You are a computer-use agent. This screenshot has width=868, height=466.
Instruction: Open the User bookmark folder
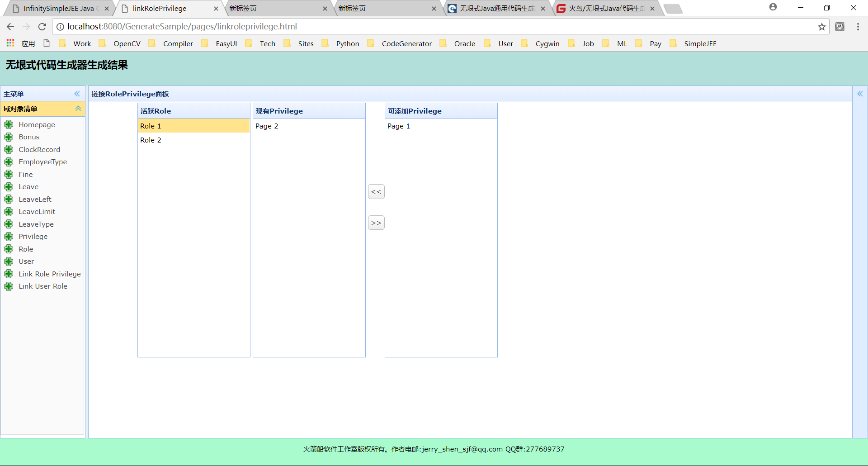click(x=499, y=43)
